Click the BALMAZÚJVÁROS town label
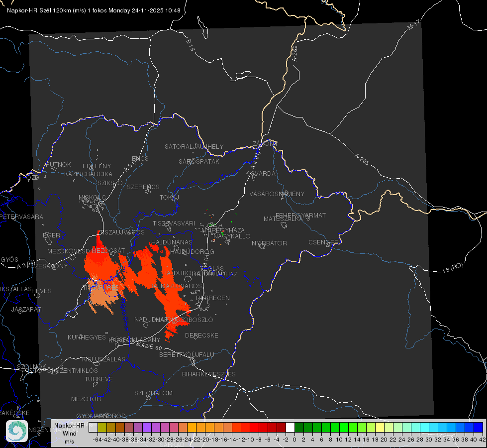Viewport: 487px width, 448px height. 176,286
